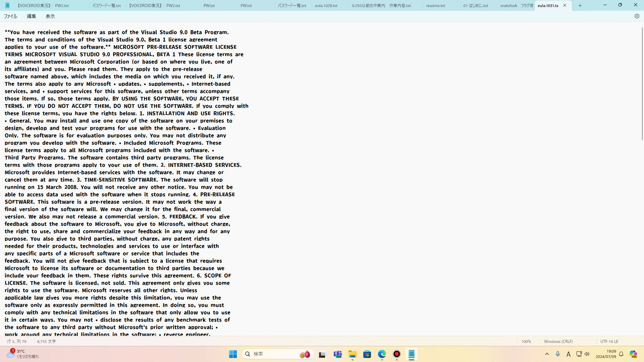This screenshot has height=362, width=644.
Task: Open notification bell in tray
Action: coord(621,354)
